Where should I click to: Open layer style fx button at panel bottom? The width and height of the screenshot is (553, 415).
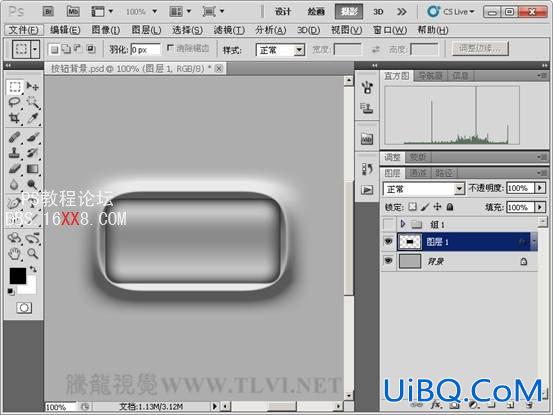coord(436,405)
